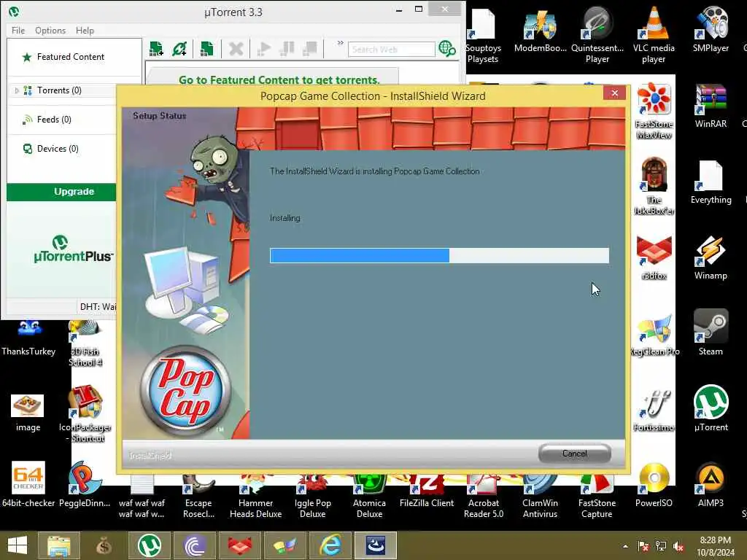
Task: Click the muted volume tray icon
Action: click(x=678, y=546)
